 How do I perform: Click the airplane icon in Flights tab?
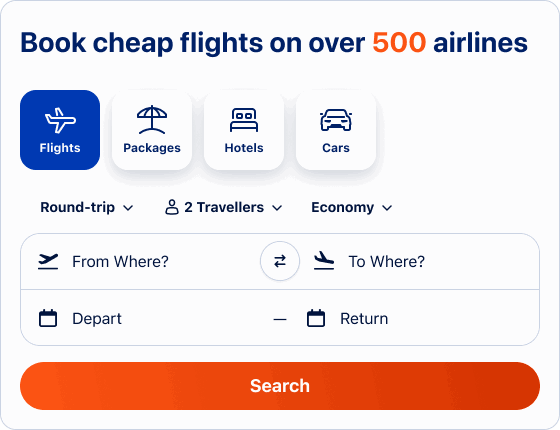(x=60, y=120)
